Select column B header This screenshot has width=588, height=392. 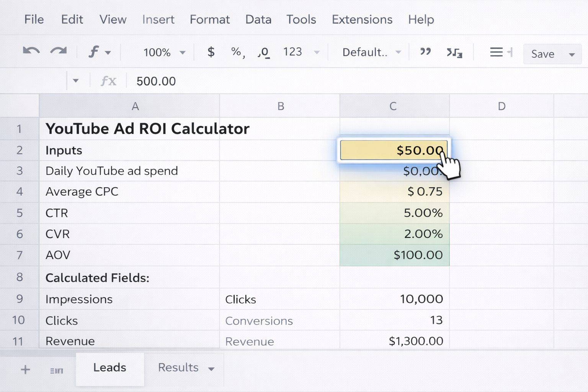(x=280, y=106)
